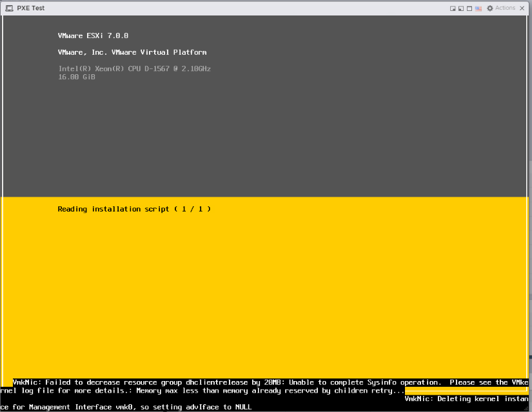The height and width of the screenshot is (412, 532).
Task: Click VMware, Inc. VMware Virtual Platform text
Action: (x=132, y=52)
